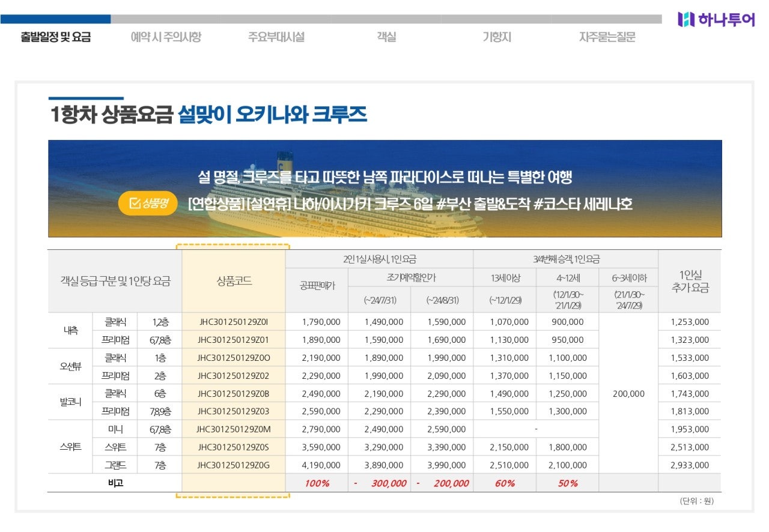The width and height of the screenshot is (769, 532).
Task: Click product code JHC301250129Z0G
Action: click(x=234, y=465)
